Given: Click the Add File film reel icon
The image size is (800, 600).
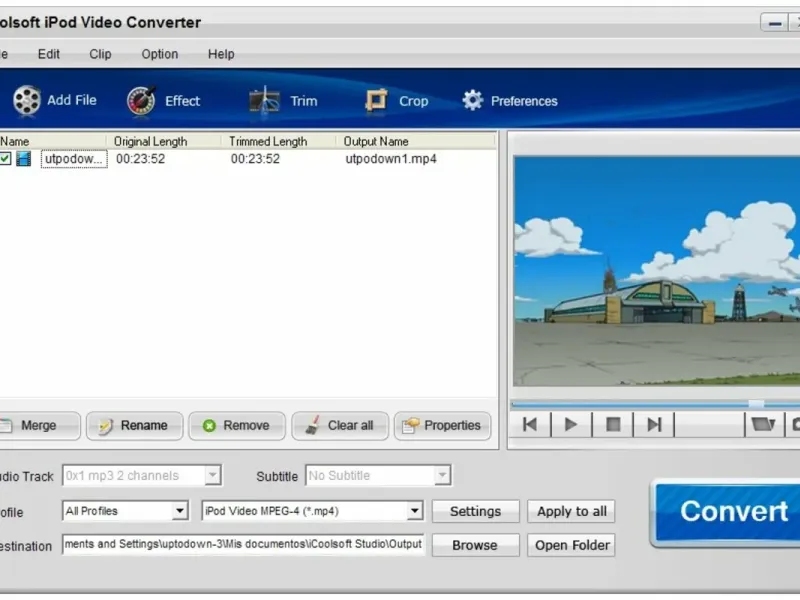Looking at the screenshot, I should tap(27, 100).
